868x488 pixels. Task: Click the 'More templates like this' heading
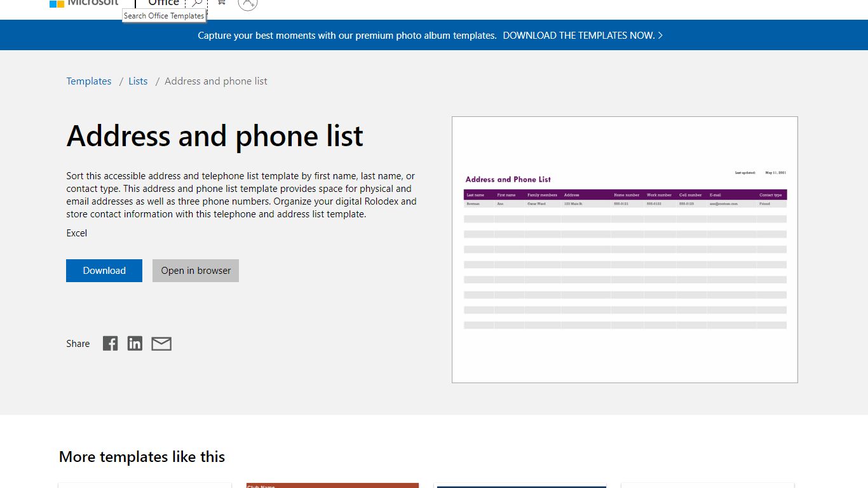point(142,457)
